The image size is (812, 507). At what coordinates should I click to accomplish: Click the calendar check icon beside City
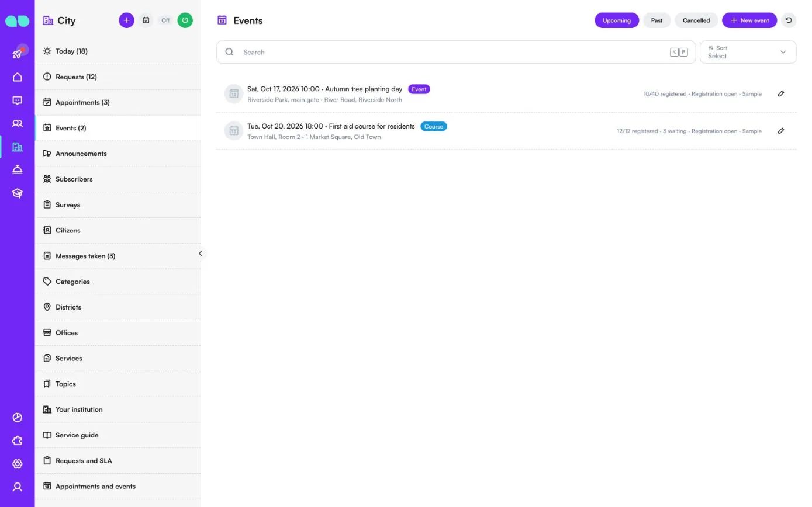(146, 20)
